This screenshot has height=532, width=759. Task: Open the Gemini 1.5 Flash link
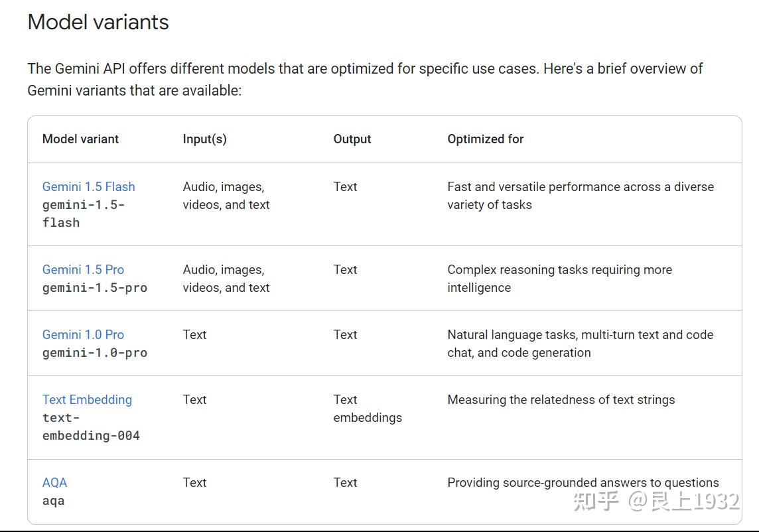tap(88, 186)
